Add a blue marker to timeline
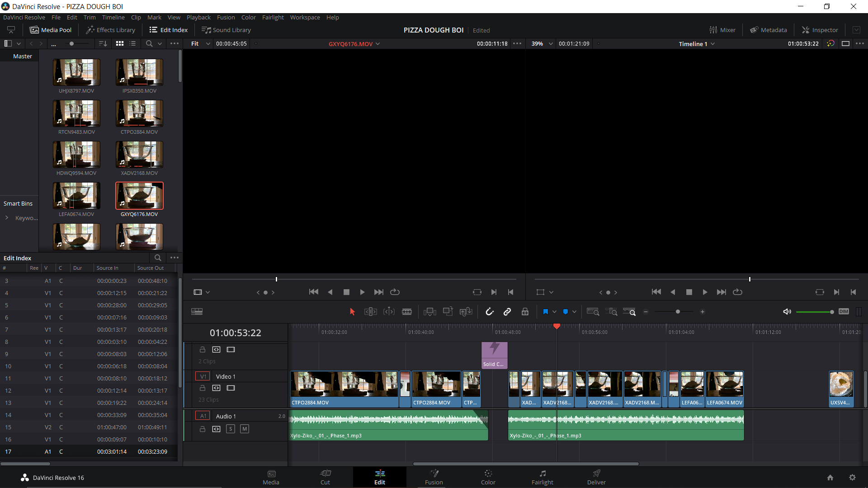Image resolution: width=868 pixels, height=488 pixels. (565, 312)
